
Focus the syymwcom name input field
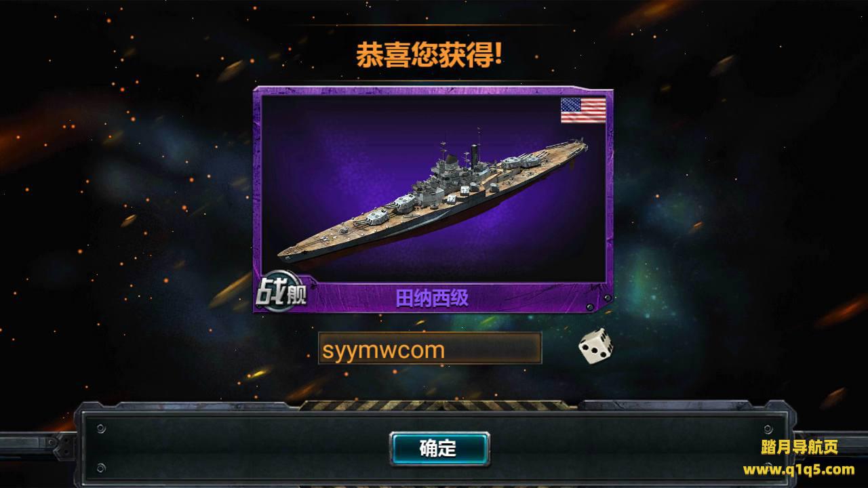[430, 348]
